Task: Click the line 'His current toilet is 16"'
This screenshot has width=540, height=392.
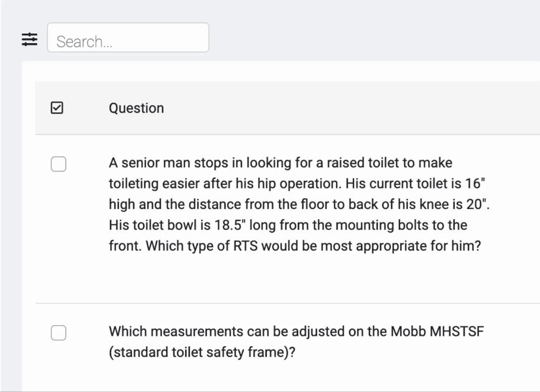Action: point(415,184)
